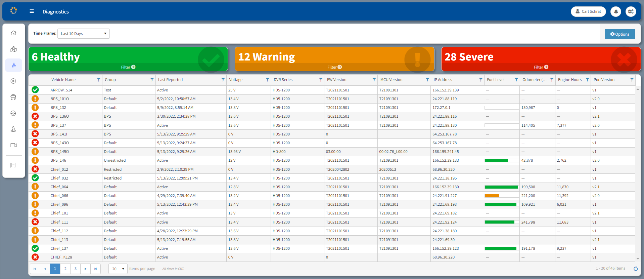644x279 pixels.
Task: Jump to the last page arrow
Action: (x=96, y=269)
